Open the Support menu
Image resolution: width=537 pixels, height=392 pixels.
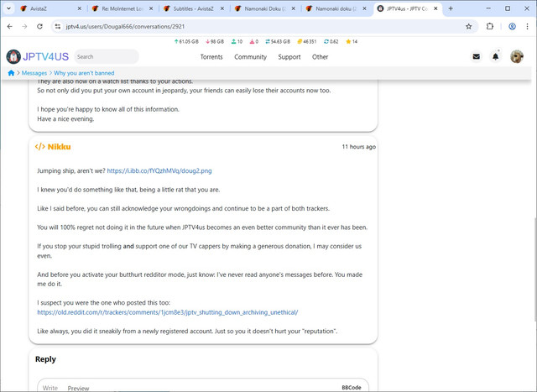point(289,57)
